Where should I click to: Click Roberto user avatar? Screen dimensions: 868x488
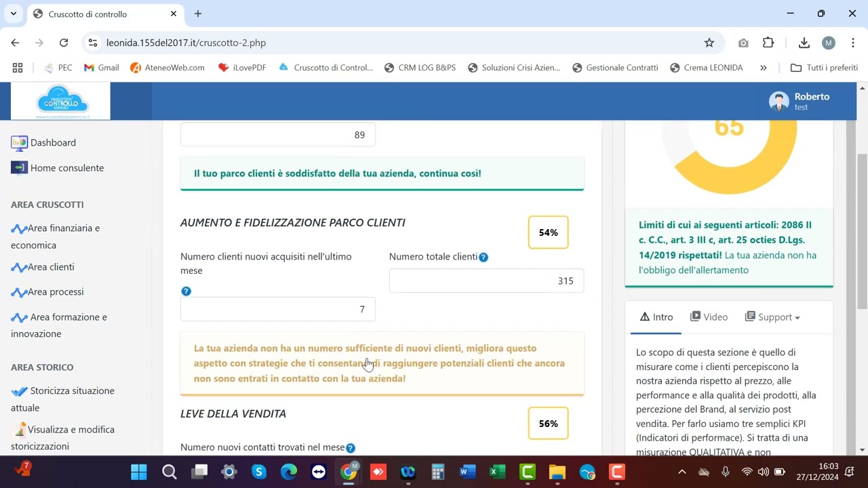click(x=778, y=102)
